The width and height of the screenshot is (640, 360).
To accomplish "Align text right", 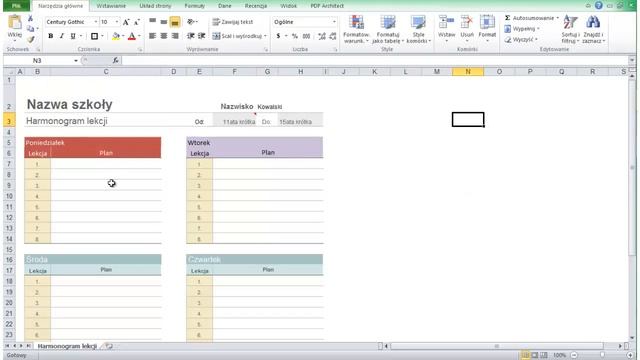I will coord(175,36).
